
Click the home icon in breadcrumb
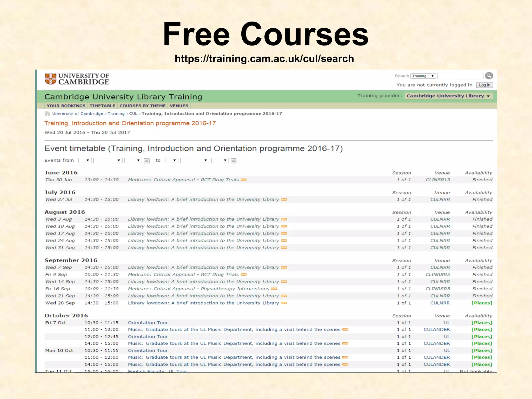pyautogui.click(x=47, y=114)
